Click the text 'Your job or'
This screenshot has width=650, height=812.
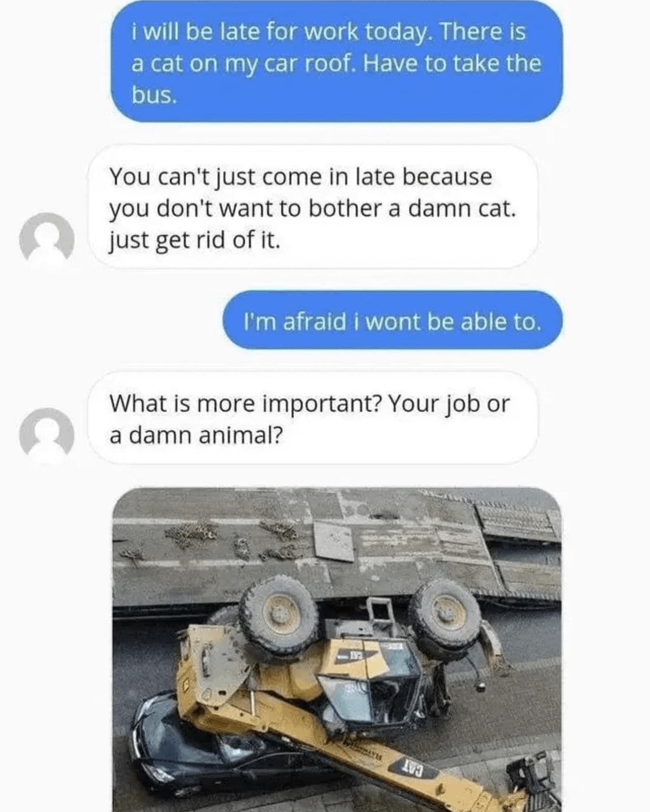(x=449, y=404)
